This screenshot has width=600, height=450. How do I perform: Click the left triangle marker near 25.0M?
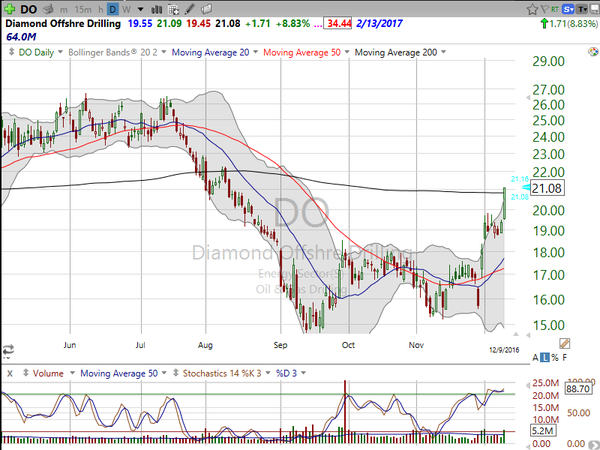528,386
